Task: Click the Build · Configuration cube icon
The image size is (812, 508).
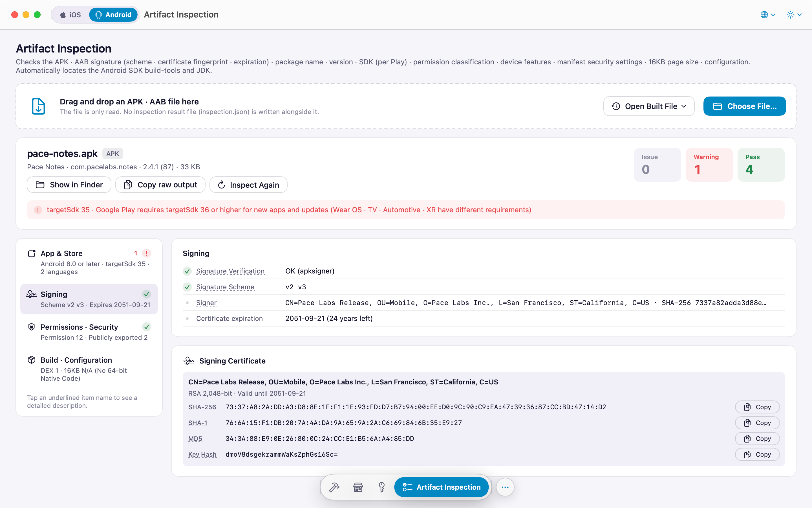Action: (x=32, y=360)
